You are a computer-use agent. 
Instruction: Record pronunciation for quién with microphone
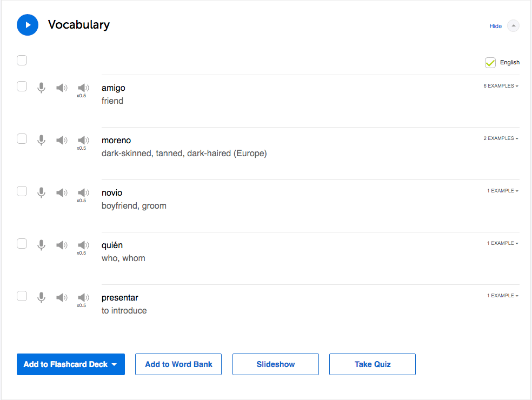pyautogui.click(x=41, y=245)
